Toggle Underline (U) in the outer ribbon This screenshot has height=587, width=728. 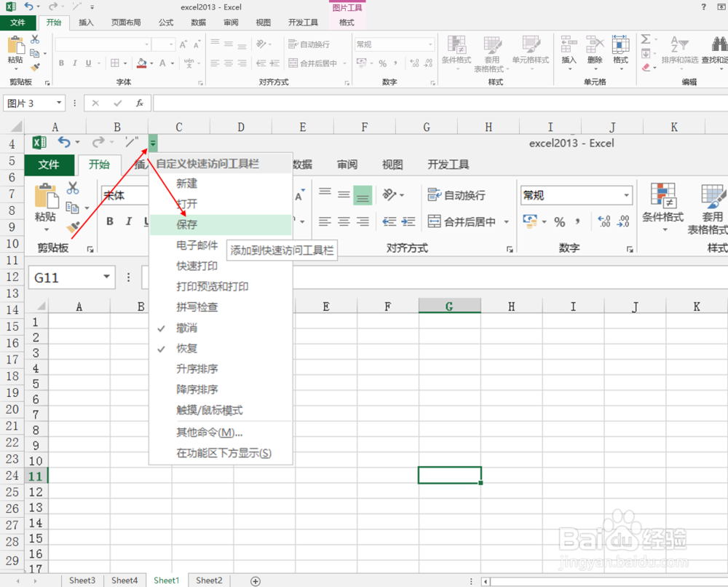pos(88,63)
